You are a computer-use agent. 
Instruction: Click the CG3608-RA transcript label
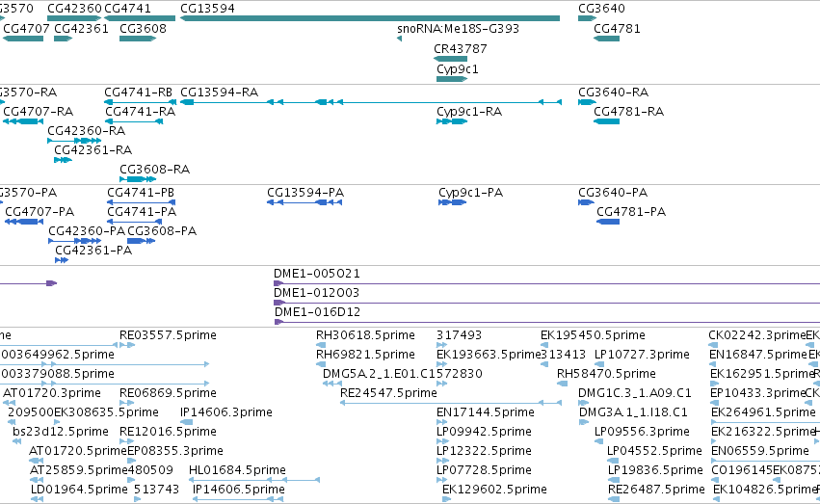[x=155, y=170]
